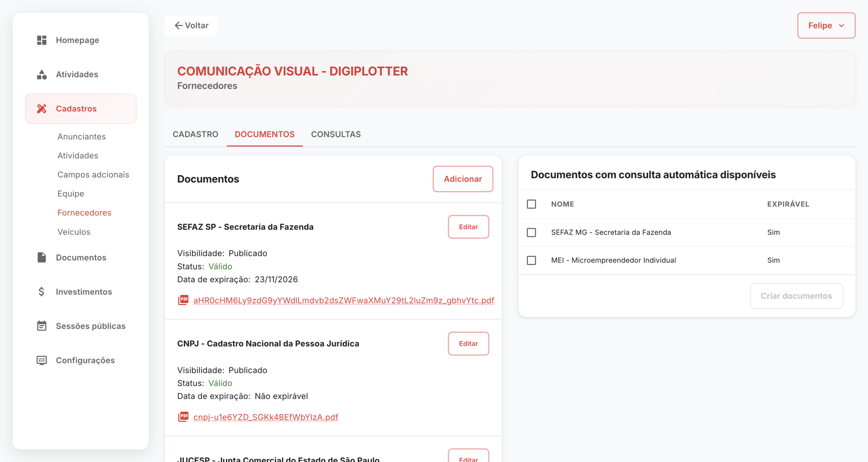
Task: Open Anunciantes submenu item
Action: pyautogui.click(x=82, y=137)
